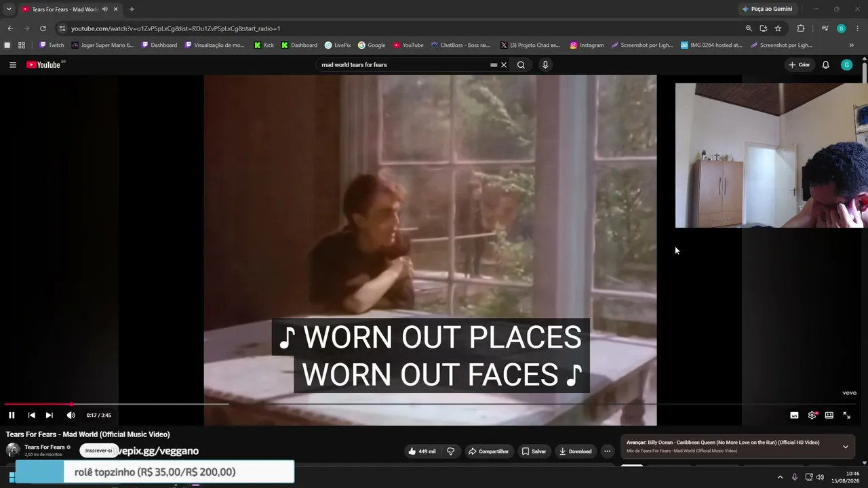The width and height of the screenshot is (868, 488).
Task: Clear the YouTube search text
Action: point(504,65)
